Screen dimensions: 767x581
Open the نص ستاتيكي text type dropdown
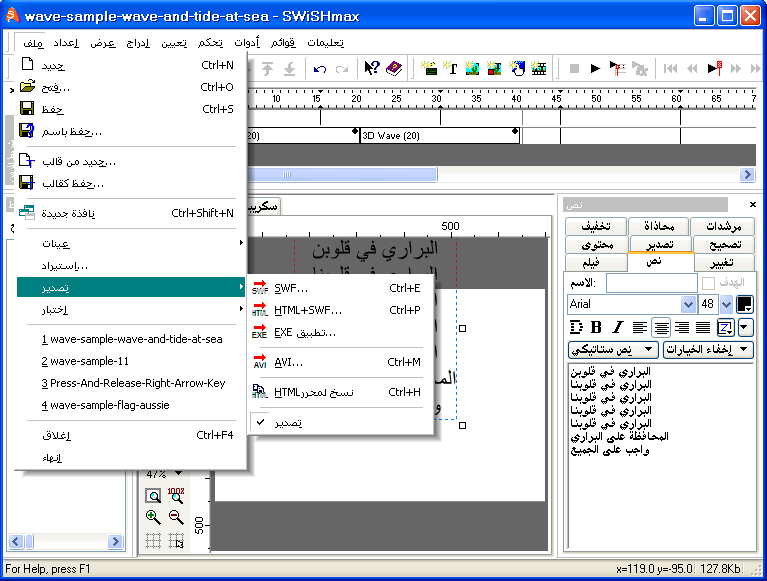(x=612, y=350)
